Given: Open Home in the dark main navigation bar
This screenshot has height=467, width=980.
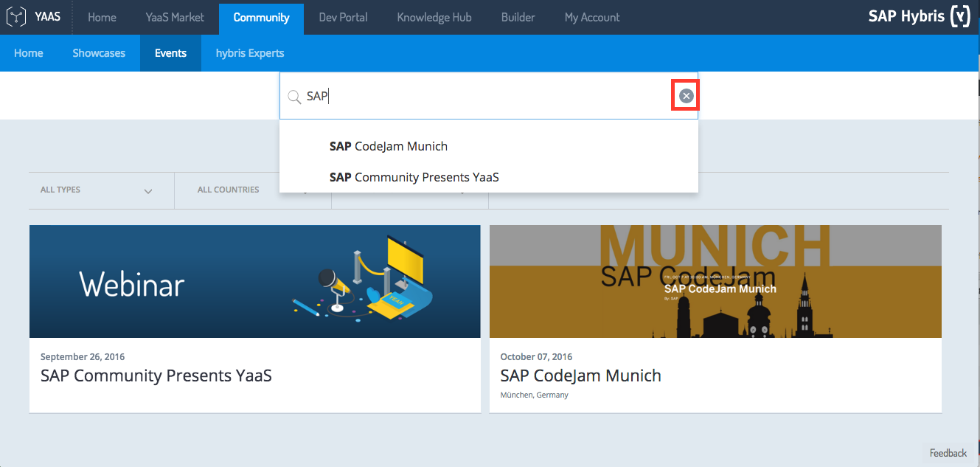Looking at the screenshot, I should tap(102, 17).
